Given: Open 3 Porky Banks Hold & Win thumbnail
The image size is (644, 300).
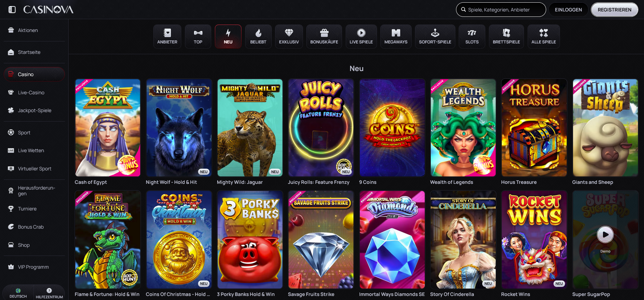Looking at the screenshot, I should [250, 239].
